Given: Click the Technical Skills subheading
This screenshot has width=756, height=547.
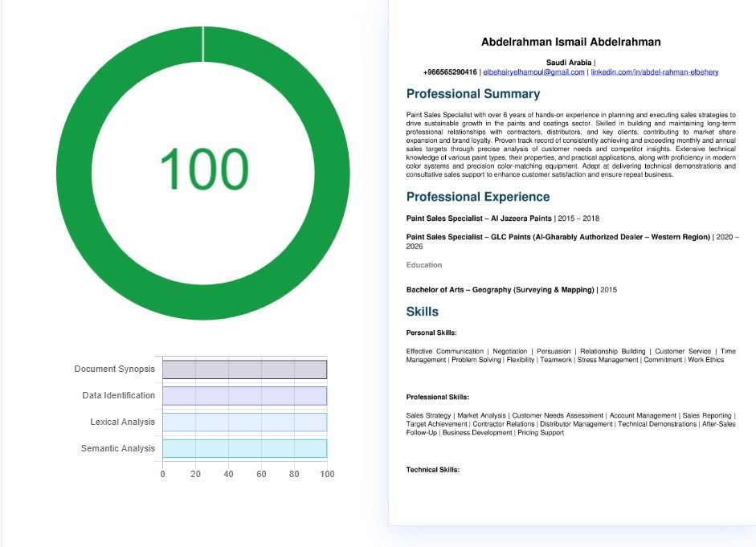Looking at the screenshot, I should [433, 470].
